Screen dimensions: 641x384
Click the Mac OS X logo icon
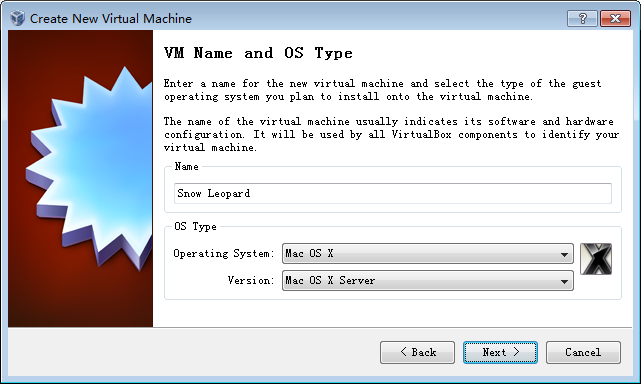click(596, 259)
